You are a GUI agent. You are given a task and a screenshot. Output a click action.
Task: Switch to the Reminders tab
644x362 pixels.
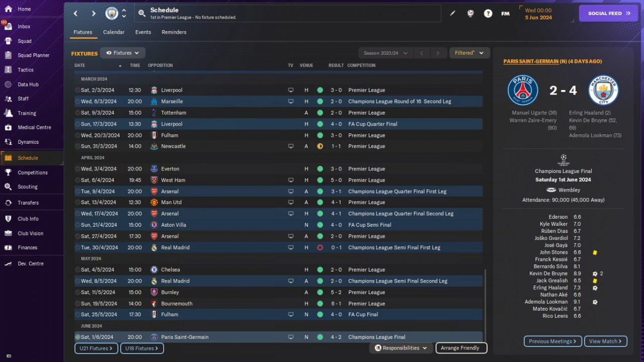click(x=174, y=32)
